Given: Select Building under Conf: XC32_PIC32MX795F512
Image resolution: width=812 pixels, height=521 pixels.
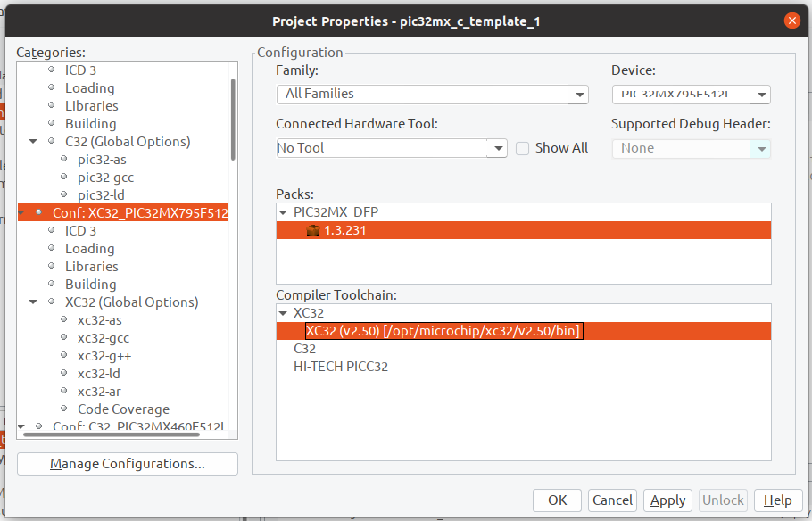Looking at the screenshot, I should (x=91, y=285).
